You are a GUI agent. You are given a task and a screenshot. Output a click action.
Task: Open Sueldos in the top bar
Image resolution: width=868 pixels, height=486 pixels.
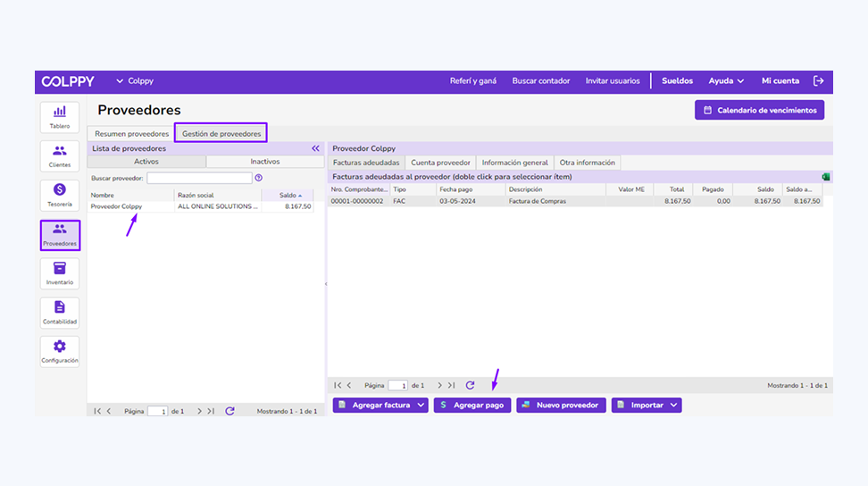[677, 80]
